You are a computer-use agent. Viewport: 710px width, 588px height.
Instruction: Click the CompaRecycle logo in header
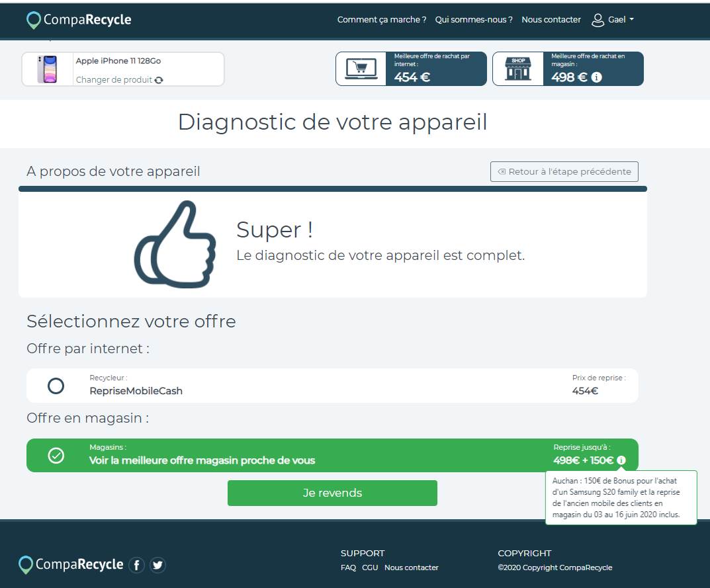[79, 20]
